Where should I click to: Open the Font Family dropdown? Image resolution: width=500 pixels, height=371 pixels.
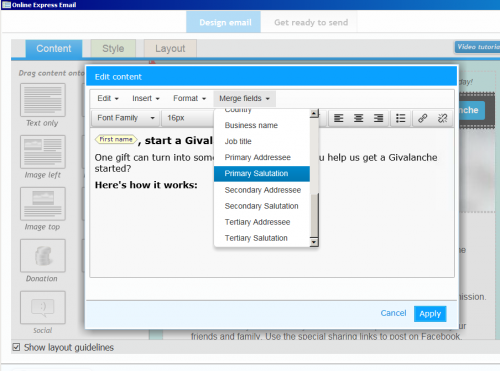tap(126, 118)
